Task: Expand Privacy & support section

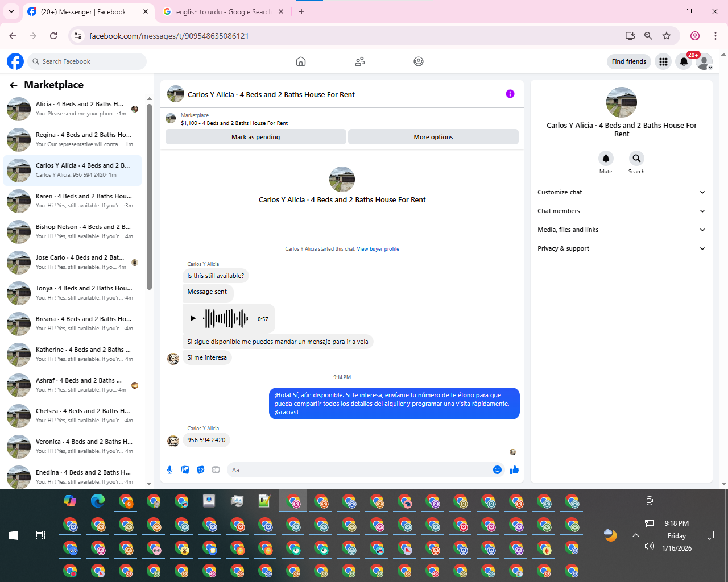Action: pyautogui.click(x=621, y=248)
